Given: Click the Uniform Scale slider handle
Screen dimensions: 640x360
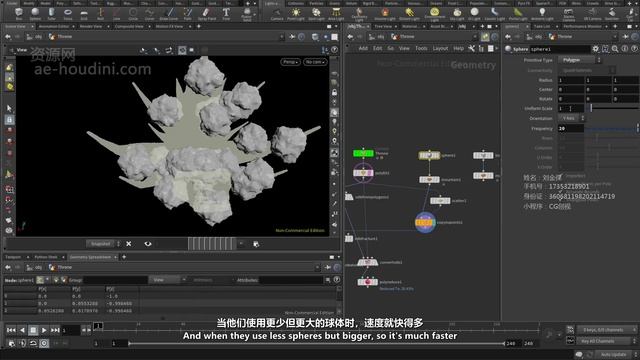Looking at the screenshot, I should (591, 108).
